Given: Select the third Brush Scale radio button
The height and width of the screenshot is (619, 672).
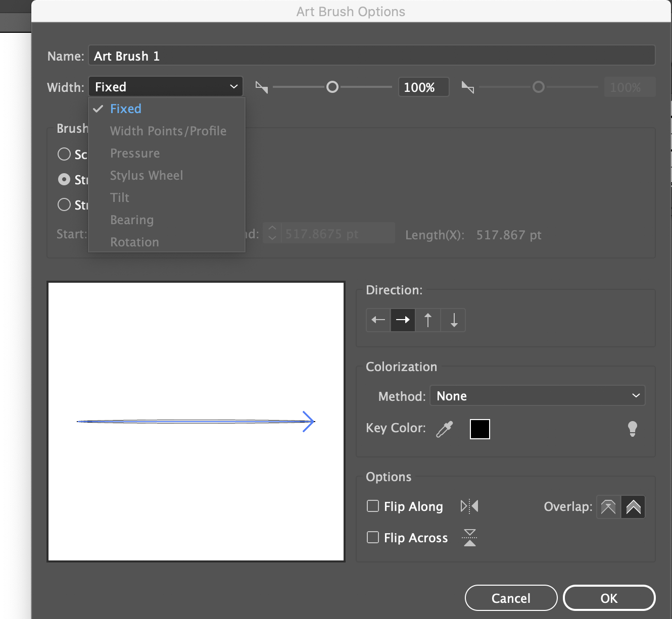Looking at the screenshot, I should pyautogui.click(x=65, y=205).
